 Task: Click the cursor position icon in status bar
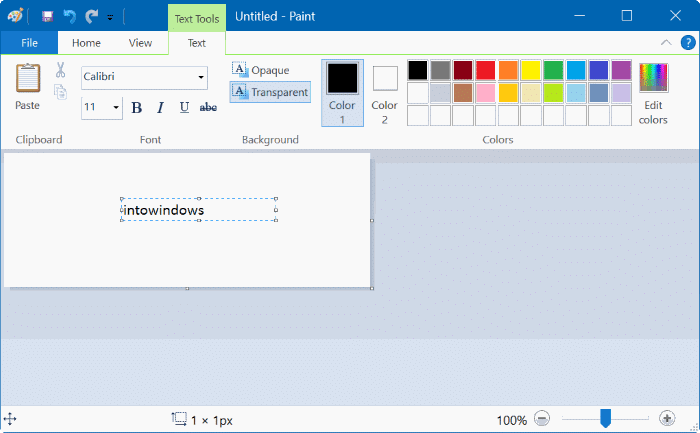10,419
